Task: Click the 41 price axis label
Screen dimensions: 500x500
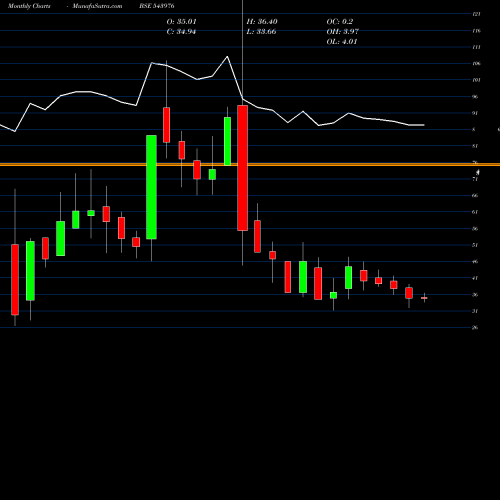Action: coord(475,278)
